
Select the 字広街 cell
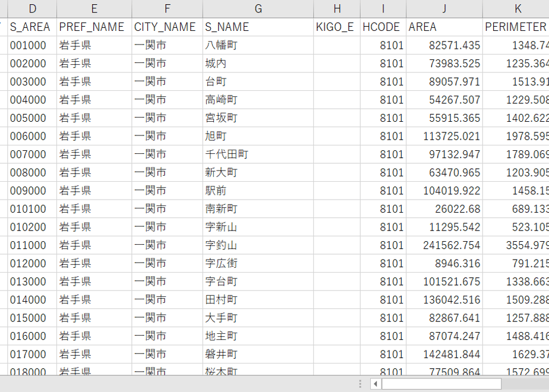tap(258, 264)
